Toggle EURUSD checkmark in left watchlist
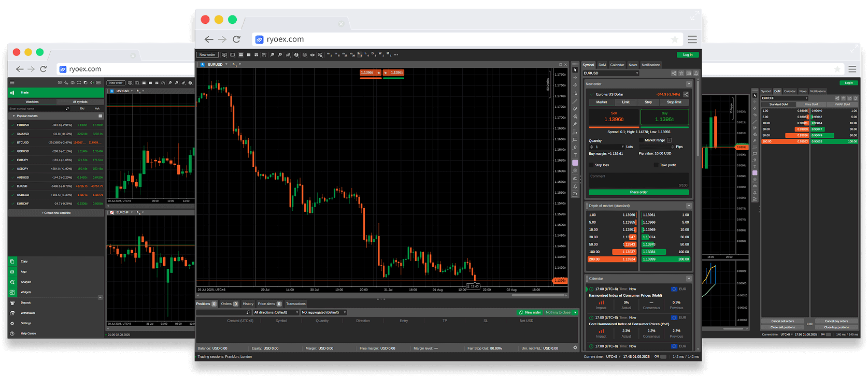 click(x=12, y=125)
